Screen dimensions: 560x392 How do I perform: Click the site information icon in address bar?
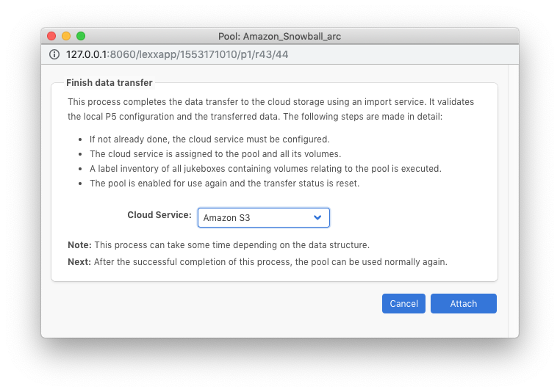(x=54, y=54)
